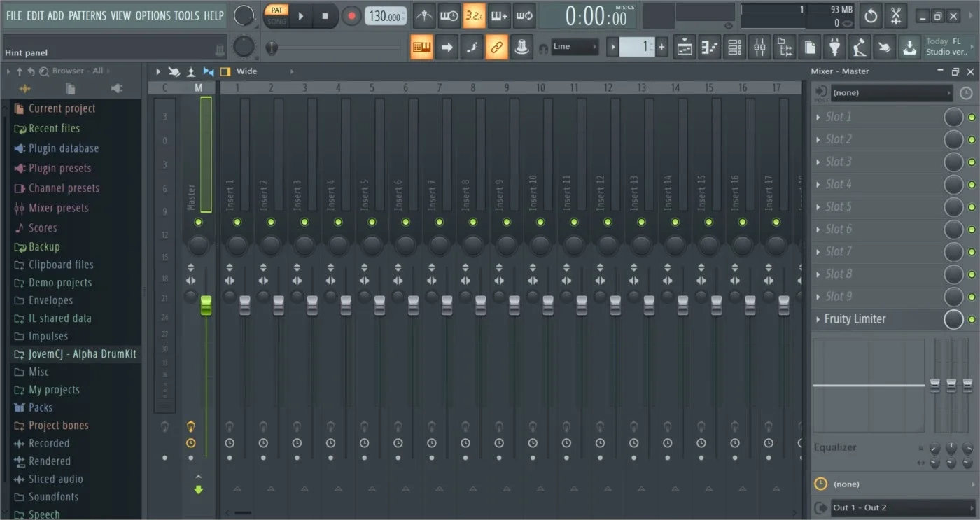Toggle the metronome button
Image resolution: width=980 pixels, height=520 pixels.
424,15
